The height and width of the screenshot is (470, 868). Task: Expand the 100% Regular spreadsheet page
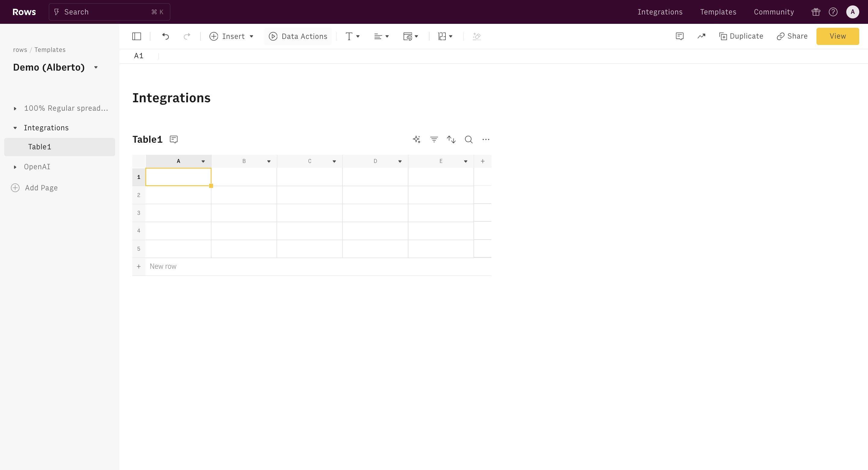[15, 109]
